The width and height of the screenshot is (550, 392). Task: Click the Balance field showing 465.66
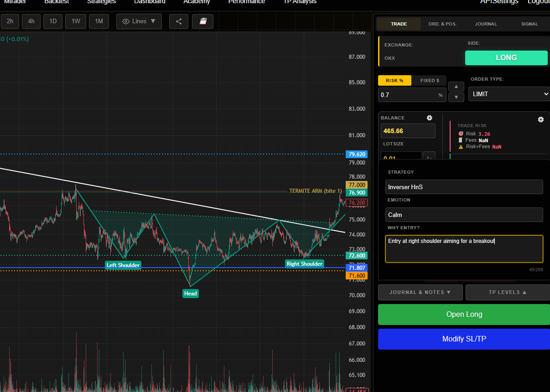tap(408, 131)
